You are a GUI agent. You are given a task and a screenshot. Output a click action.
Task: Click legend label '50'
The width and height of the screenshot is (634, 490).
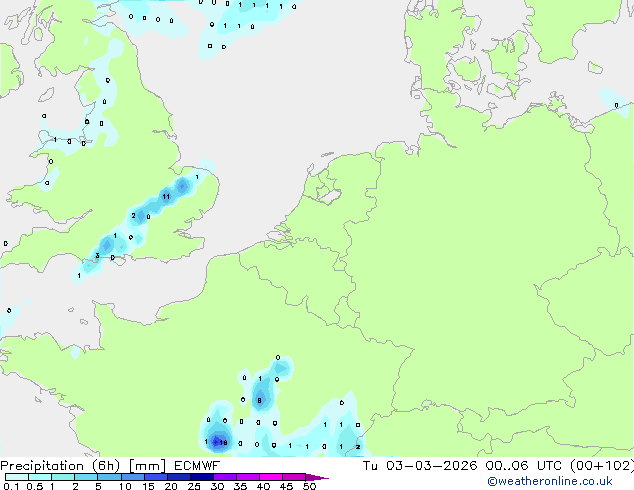[309, 486]
